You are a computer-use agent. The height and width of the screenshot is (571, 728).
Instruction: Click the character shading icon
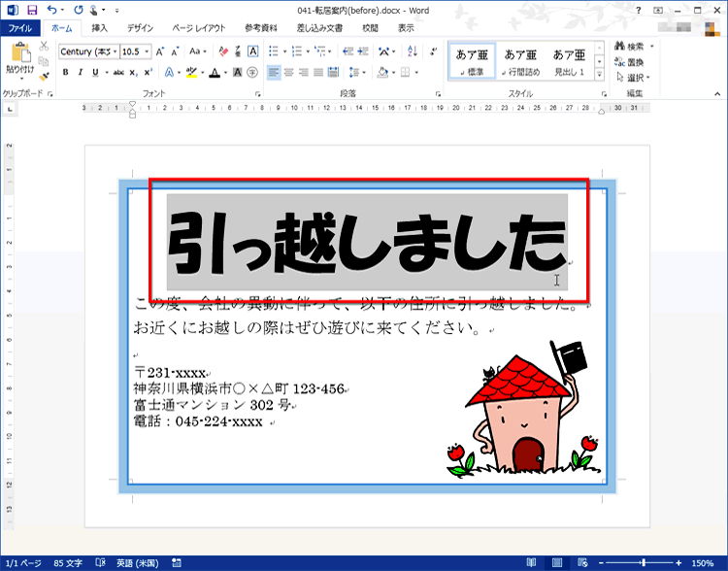pyautogui.click(x=237, y=73)
